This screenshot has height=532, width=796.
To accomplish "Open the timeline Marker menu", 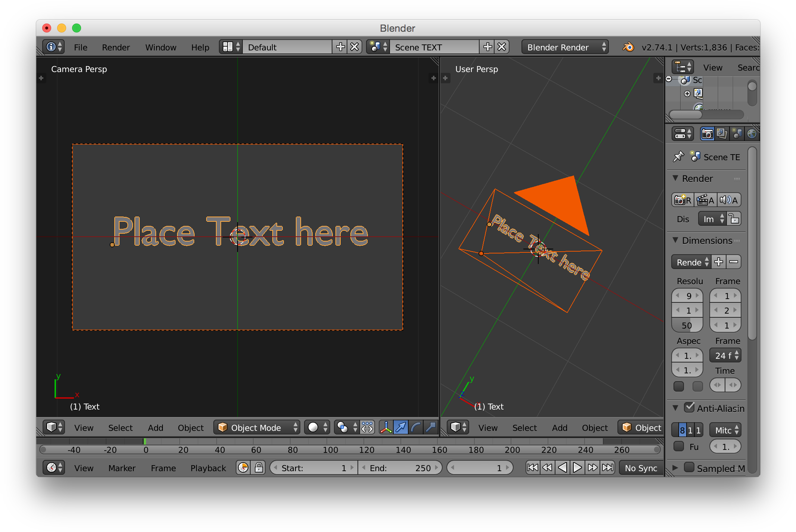I will pos(122,467).
